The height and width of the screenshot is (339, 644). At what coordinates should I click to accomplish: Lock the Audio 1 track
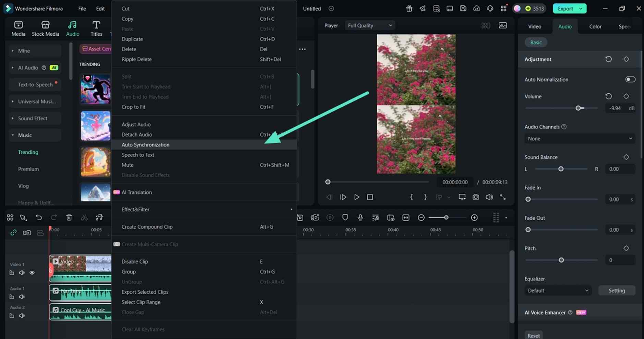click(x=12, y=297)
